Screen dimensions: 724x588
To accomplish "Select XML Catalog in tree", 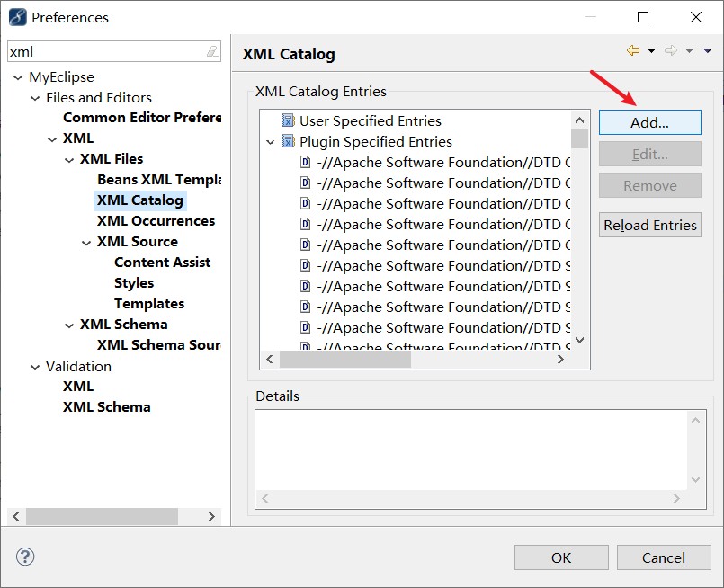I will tap(140, 200).
